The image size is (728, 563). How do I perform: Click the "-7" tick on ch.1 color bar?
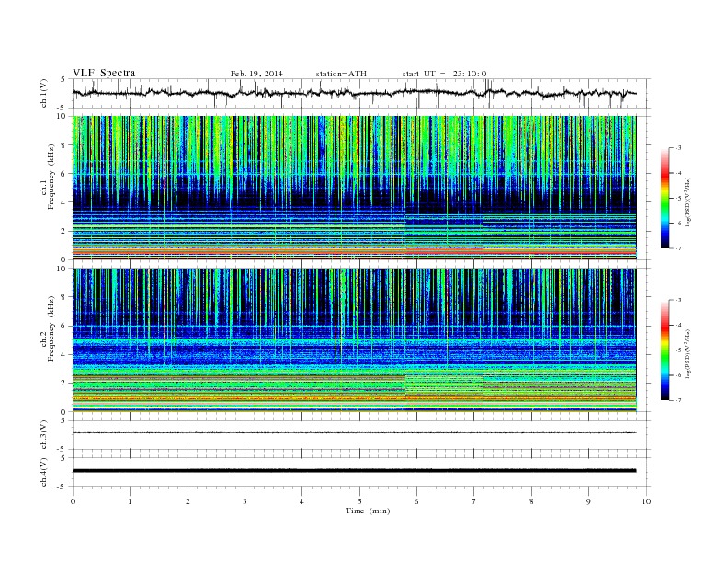coord(678,248)
